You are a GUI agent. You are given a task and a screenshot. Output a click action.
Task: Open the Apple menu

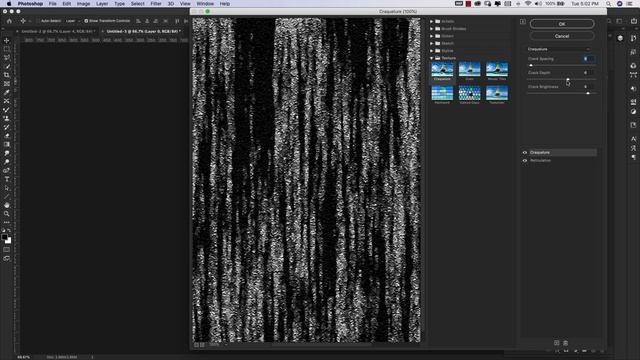[x=9, y=4]
